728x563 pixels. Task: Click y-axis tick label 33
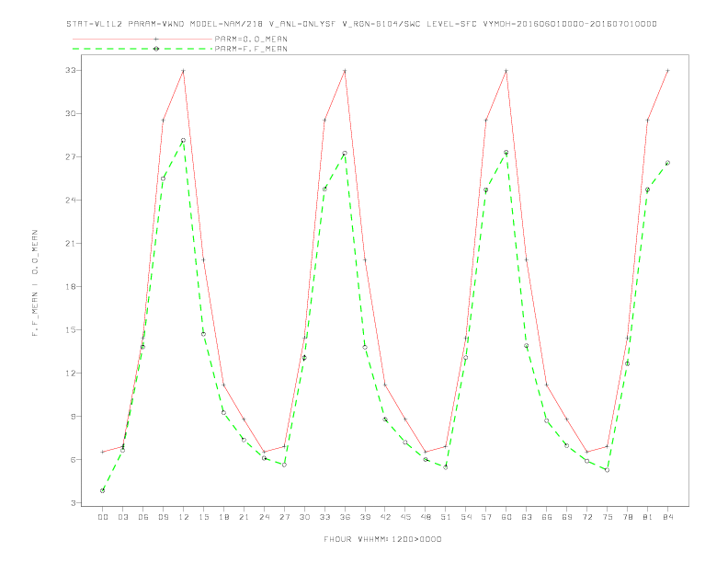[71, 71]
